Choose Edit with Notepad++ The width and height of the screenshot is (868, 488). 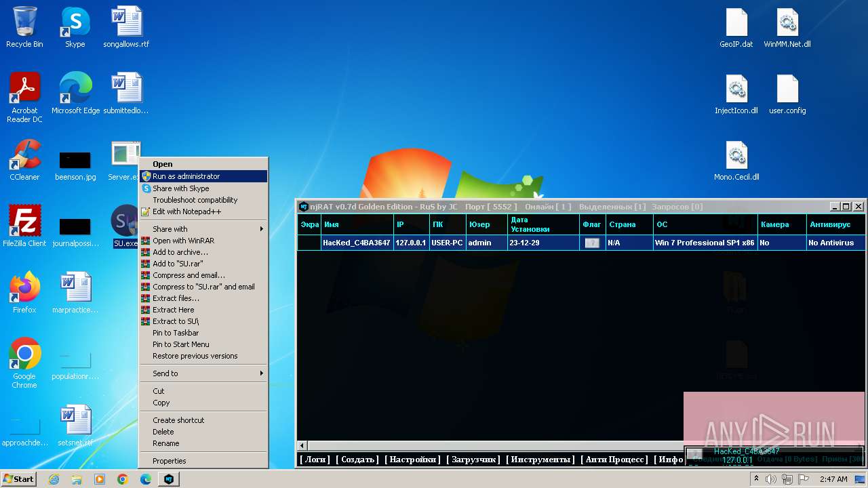pyautogui.click(x=203, y=211)
